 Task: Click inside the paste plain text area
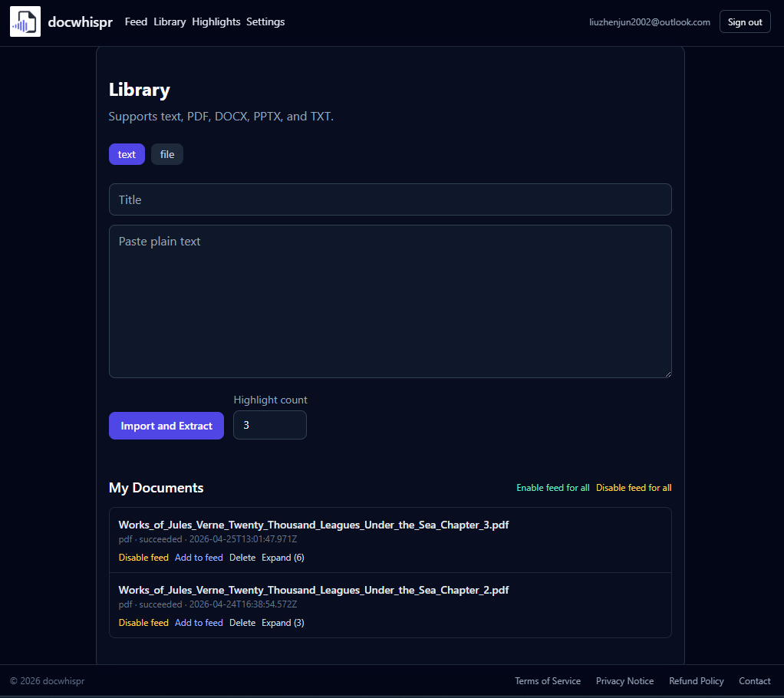[x=390, y=299]
